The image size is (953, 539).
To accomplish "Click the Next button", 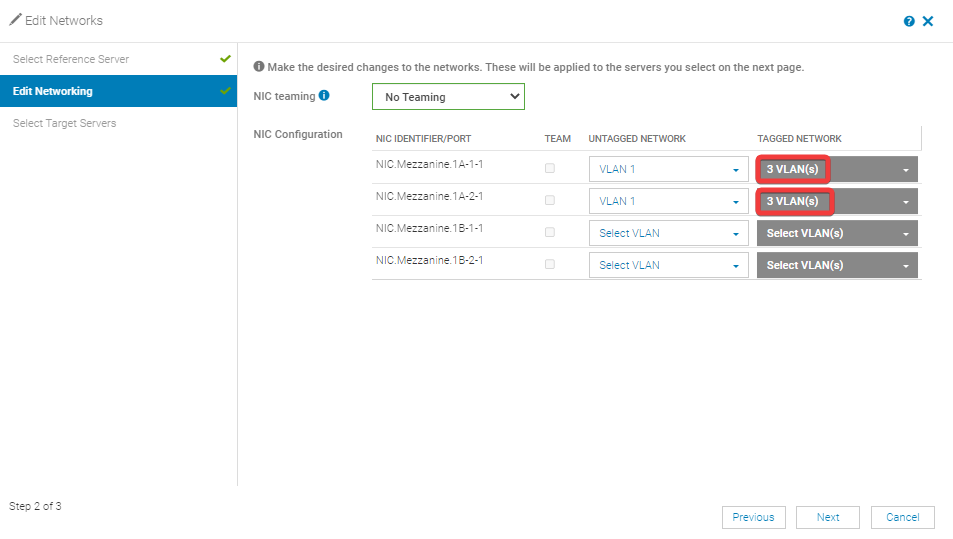I will tap(828, 517).
